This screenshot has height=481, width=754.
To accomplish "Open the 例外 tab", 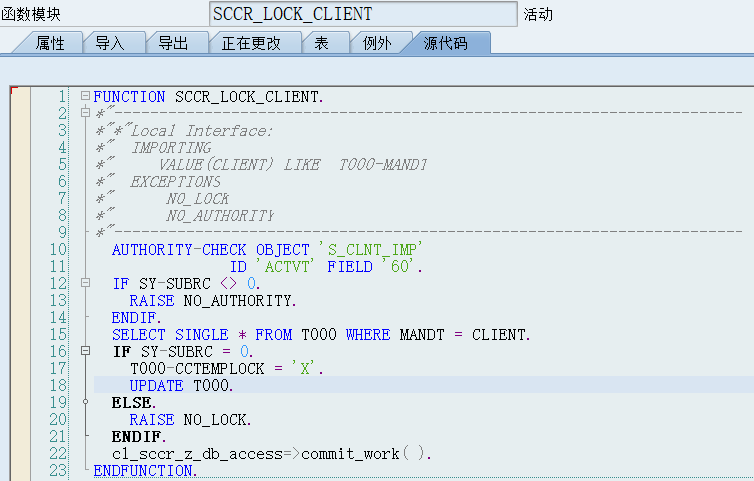I will point(377,43).
